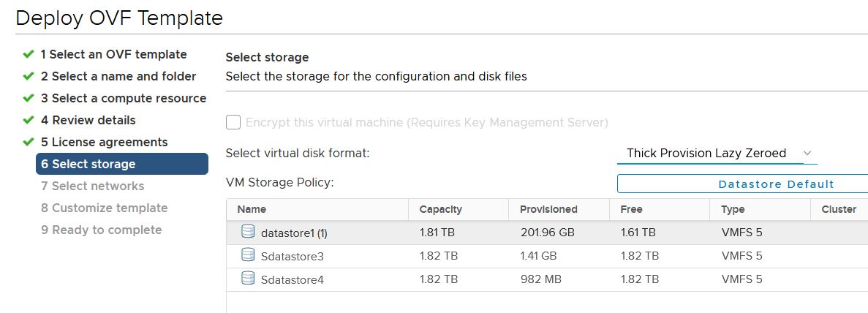Toggle Encrypt this virtual machine checkbox
868x313 pixels.
[x=233, y=122]
